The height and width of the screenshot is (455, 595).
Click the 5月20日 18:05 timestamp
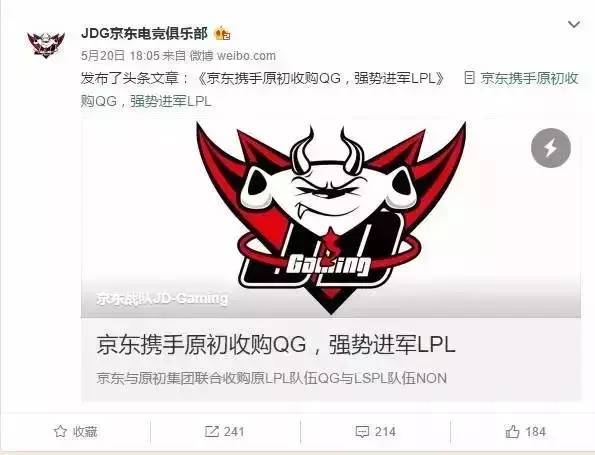pos(120,56)
